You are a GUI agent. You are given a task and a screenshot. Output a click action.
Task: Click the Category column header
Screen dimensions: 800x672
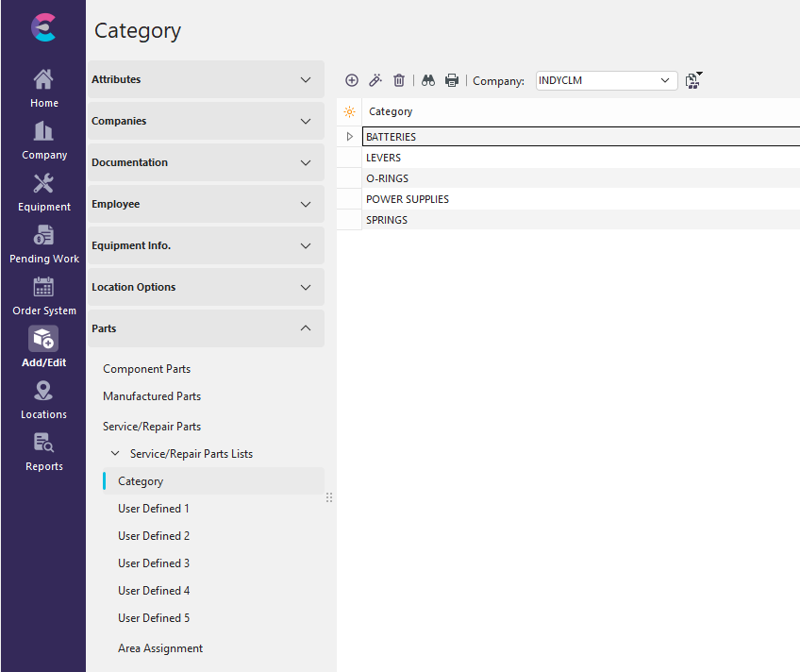(x=391, y=111)
